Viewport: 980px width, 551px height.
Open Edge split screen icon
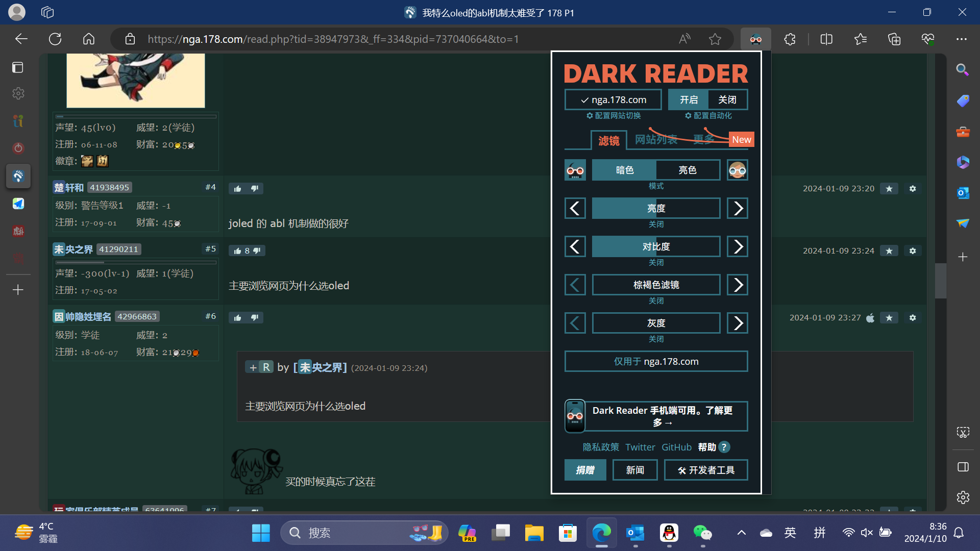click(826, 39)
